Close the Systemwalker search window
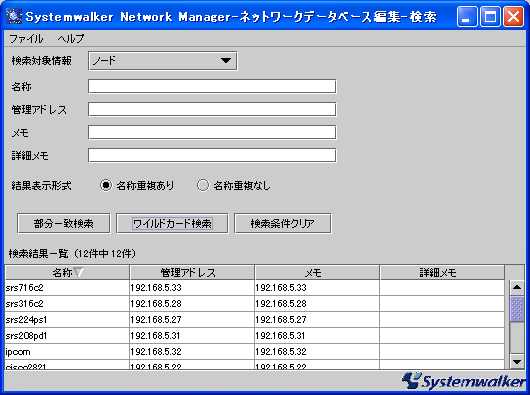 [513, 16]
